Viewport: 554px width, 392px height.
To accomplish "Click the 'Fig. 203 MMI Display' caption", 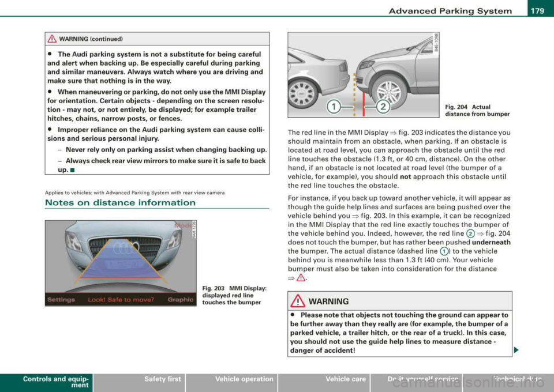I will coord(234,295).
